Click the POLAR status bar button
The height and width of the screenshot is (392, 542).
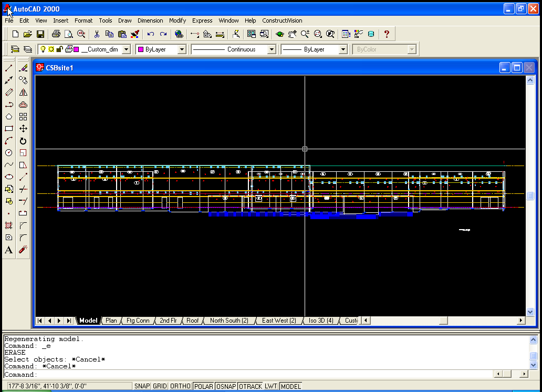pos(203,386)
